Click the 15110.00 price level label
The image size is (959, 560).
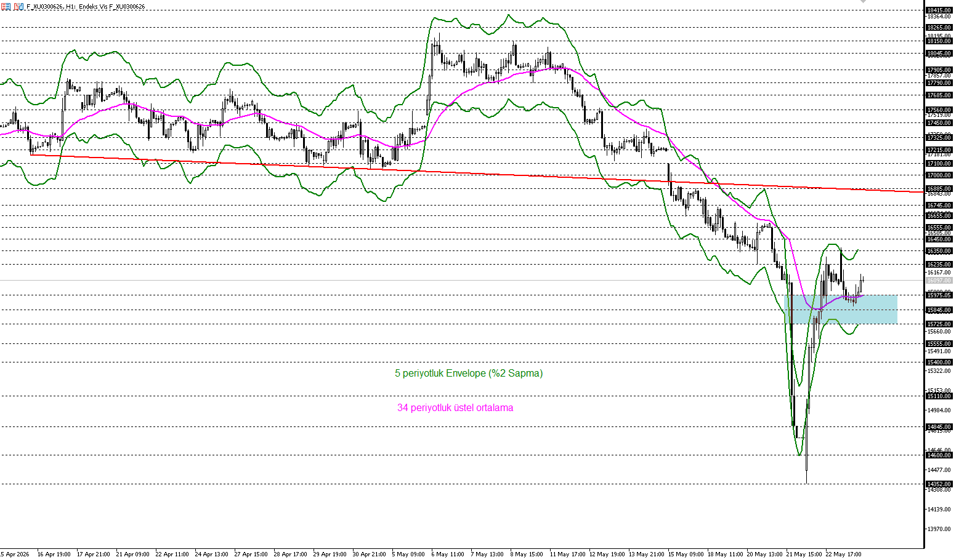pos(939,396)
